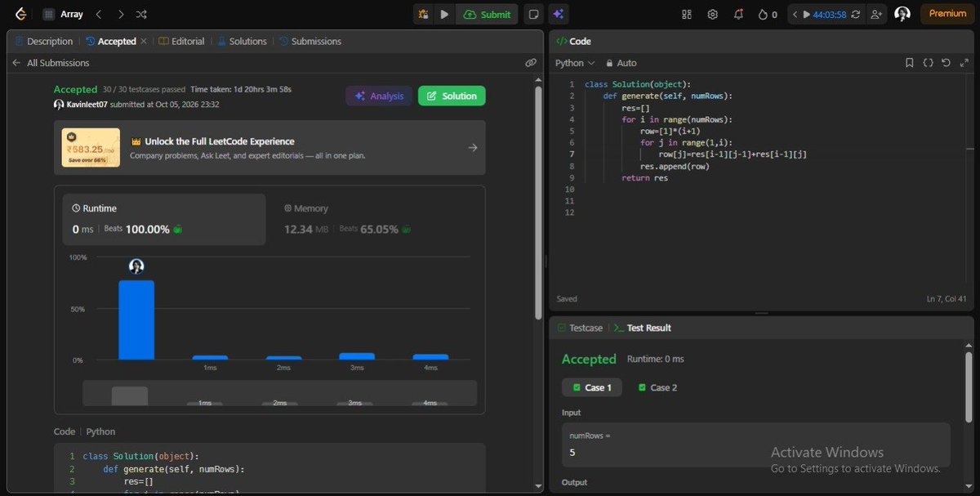
Task: Click the Ln 7, Col 41 status text
Action: tap(947, 299)
